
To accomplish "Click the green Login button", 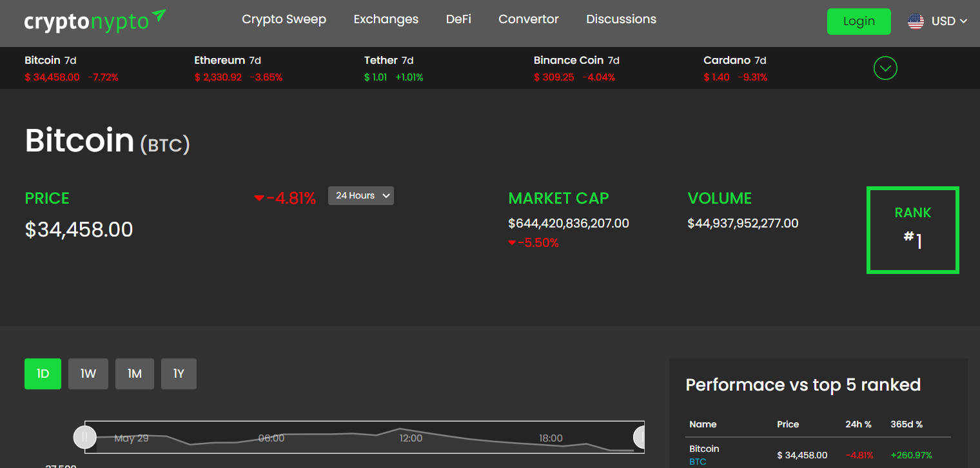I will pos(859,21).
